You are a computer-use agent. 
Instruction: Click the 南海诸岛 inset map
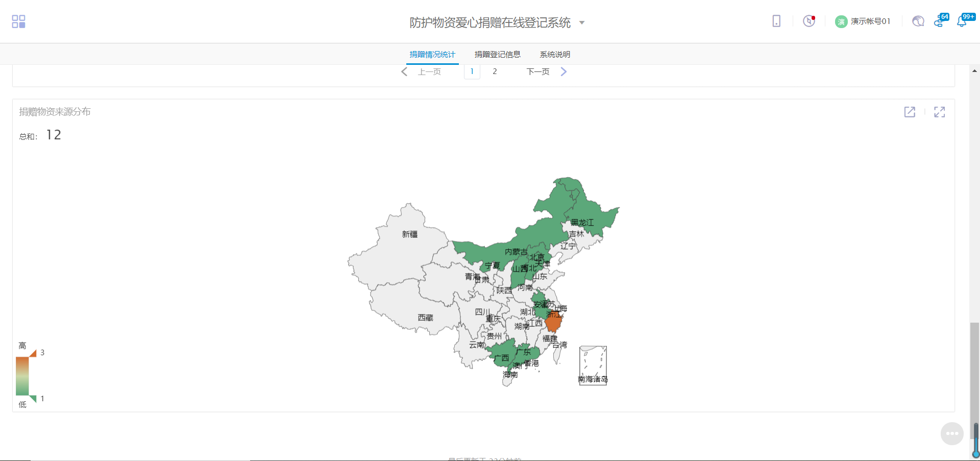[x=593, y=366]
